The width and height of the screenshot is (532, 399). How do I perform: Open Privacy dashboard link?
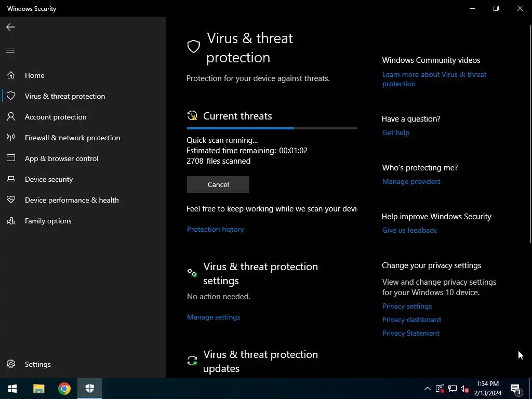pos(411,320)
